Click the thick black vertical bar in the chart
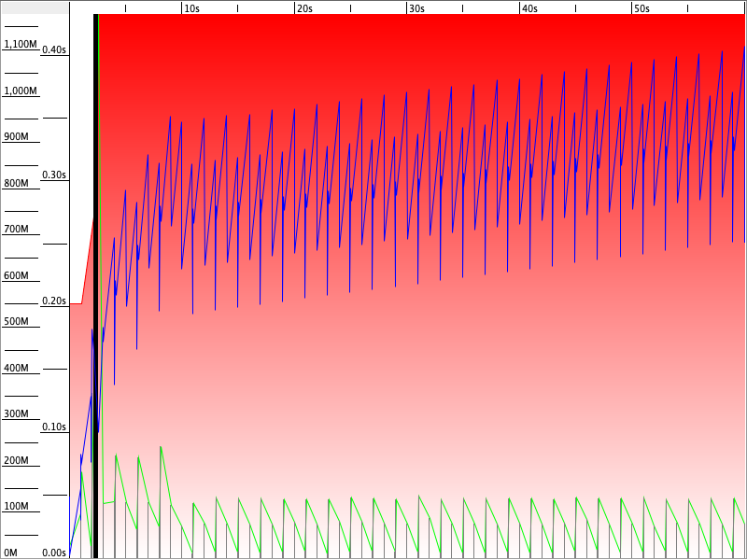This screenshot has height=560, width=747. (x=96, y=280)
